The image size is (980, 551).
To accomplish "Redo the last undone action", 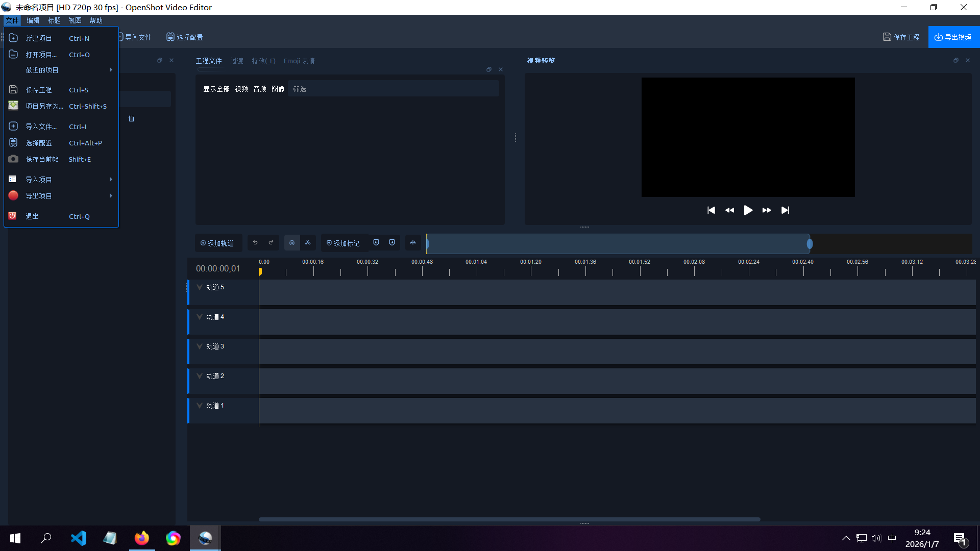I will pyautogui.click(x=271, y=243).
